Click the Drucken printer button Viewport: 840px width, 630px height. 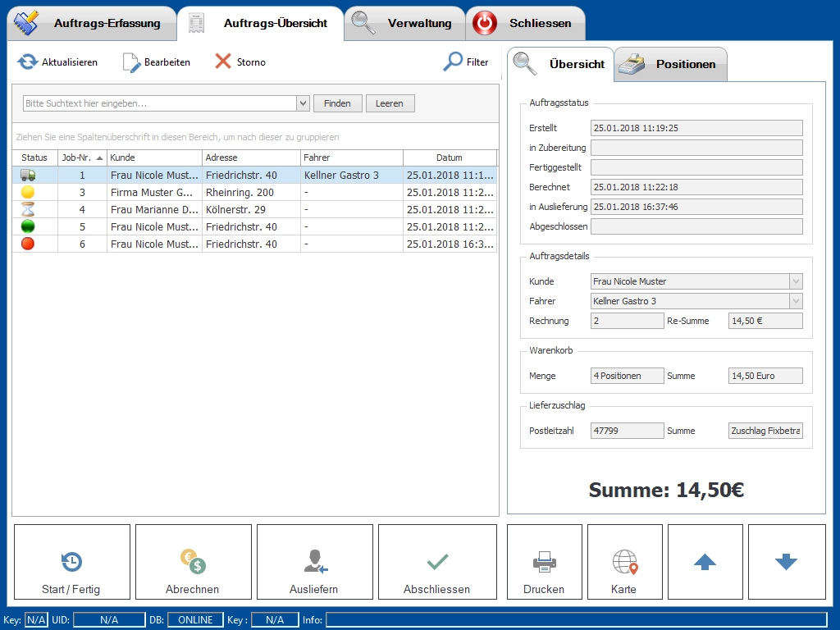(x=544, y=563)
